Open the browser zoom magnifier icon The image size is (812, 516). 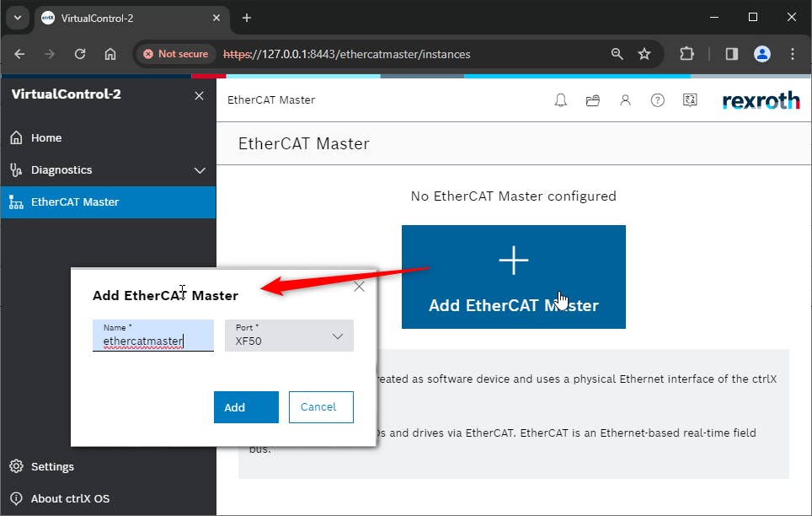pos(617,54)
